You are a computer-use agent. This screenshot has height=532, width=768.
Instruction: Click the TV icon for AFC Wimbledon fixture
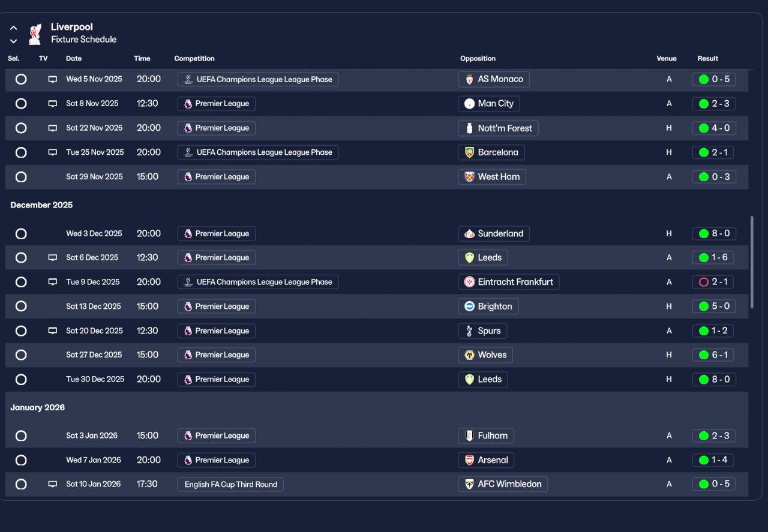pyautogui.click(x=53, y=484)
